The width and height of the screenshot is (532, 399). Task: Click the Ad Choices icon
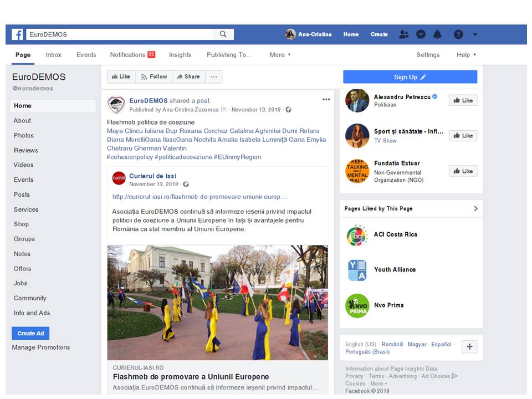(x=454, y=376)
